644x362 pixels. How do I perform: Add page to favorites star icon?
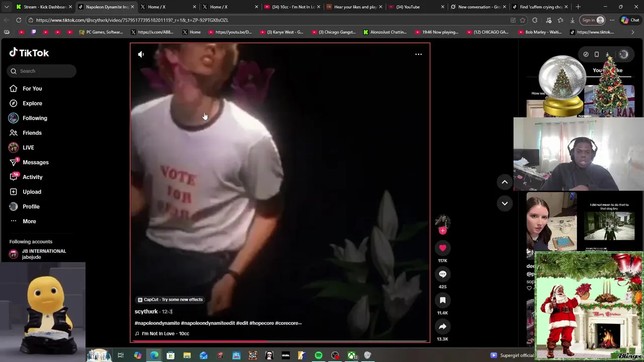pyautogui.click(x=523, y=20)
